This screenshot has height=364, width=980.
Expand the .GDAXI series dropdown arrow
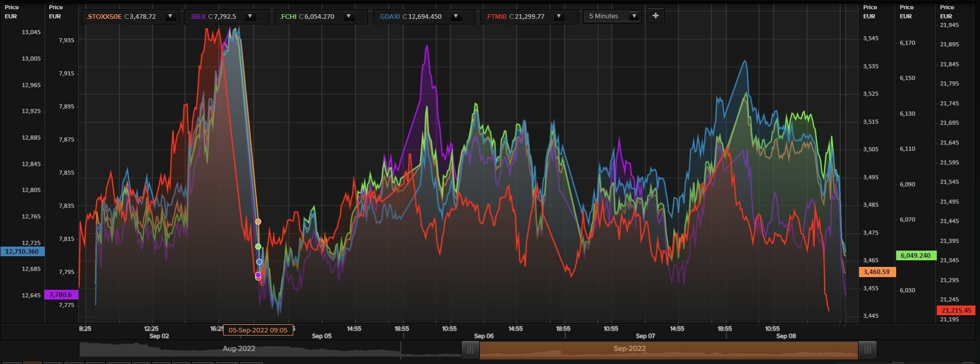[x=456, y=16]
